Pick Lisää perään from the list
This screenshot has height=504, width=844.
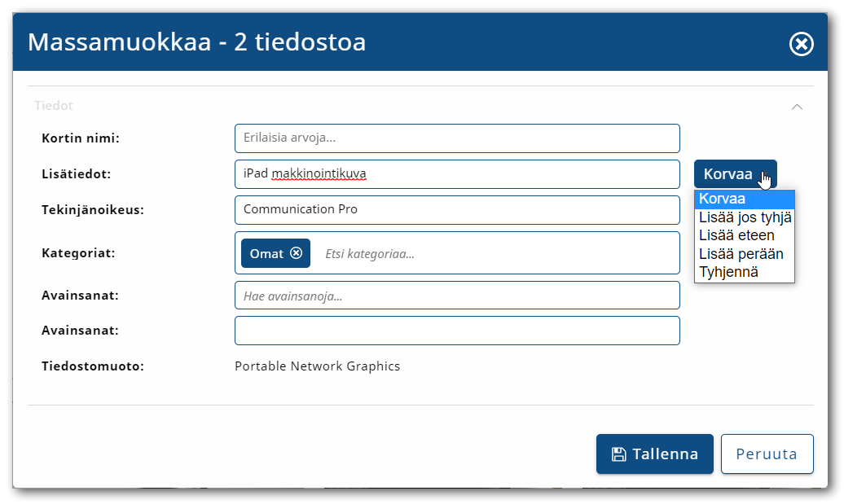point(744,253)
